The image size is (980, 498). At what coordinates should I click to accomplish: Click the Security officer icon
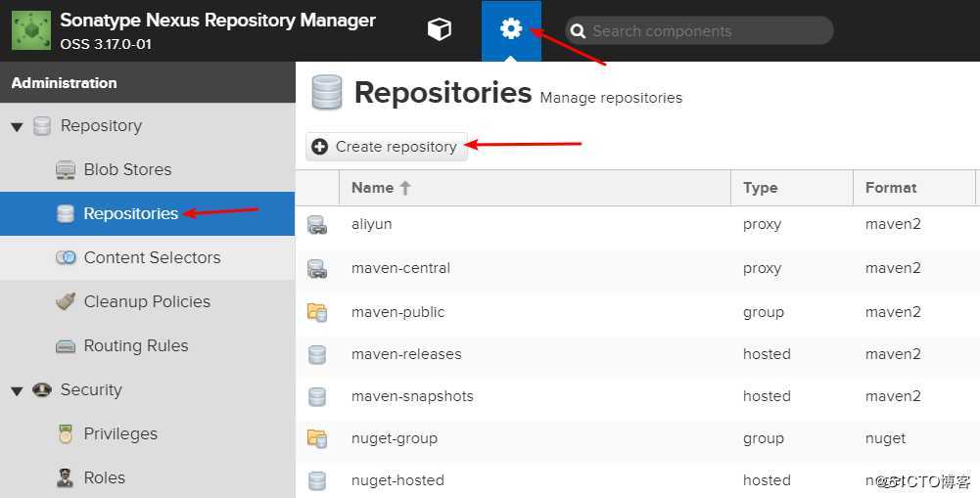click(x=42, y=390)
